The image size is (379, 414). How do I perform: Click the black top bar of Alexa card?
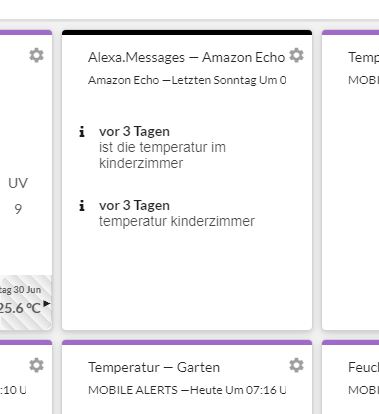pyautogui.click(x=187, y=32)
